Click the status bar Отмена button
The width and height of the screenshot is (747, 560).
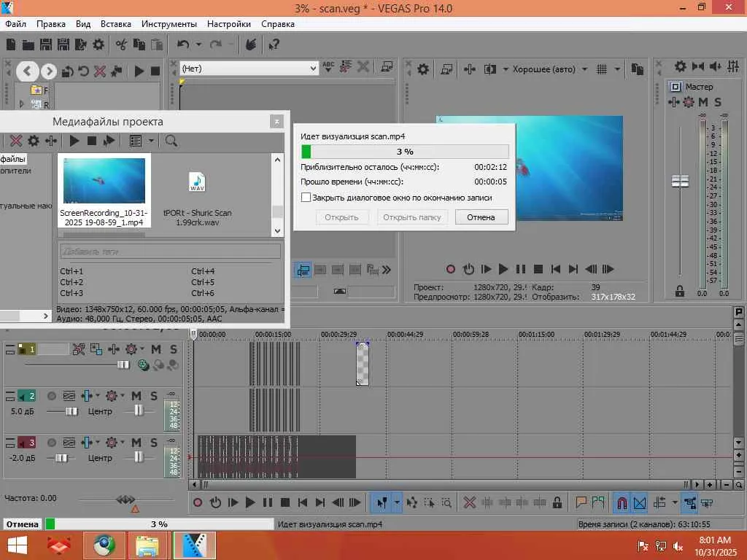coord(22,524)
